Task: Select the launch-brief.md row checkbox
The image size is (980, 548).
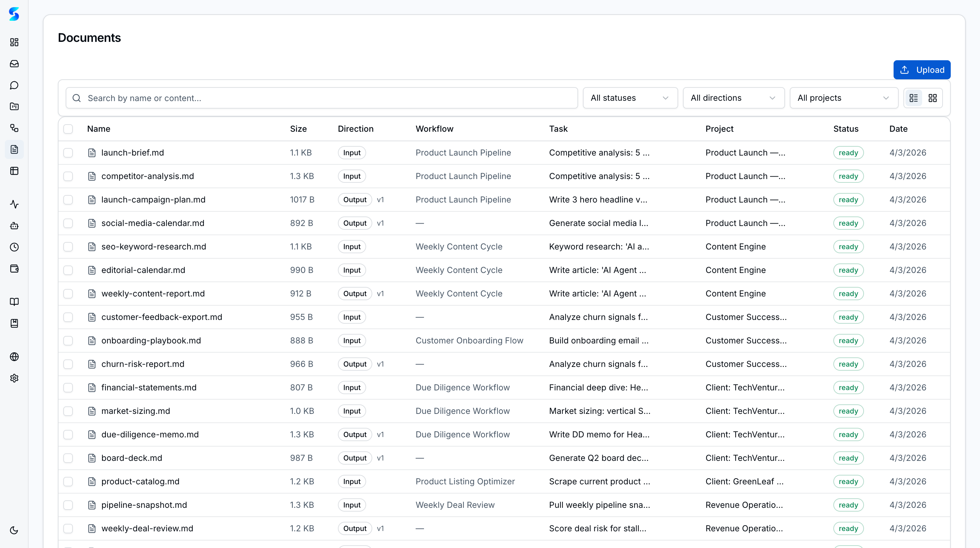Action: (68, 152)
